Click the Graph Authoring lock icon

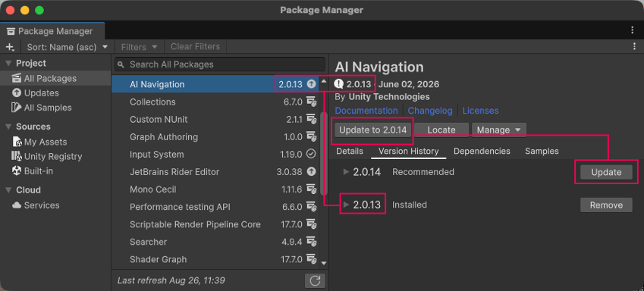point(311,136)
